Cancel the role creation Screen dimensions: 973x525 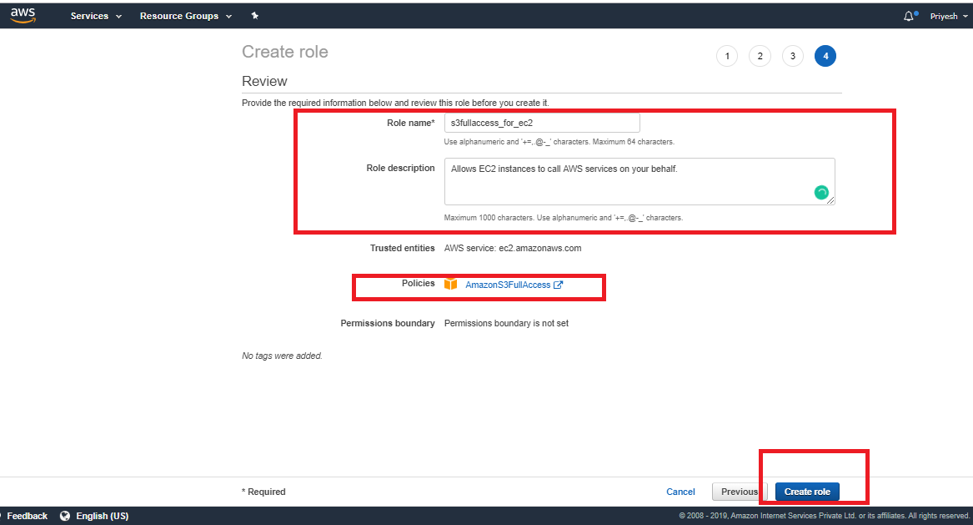pyautogui.click(x=680, y=492)
